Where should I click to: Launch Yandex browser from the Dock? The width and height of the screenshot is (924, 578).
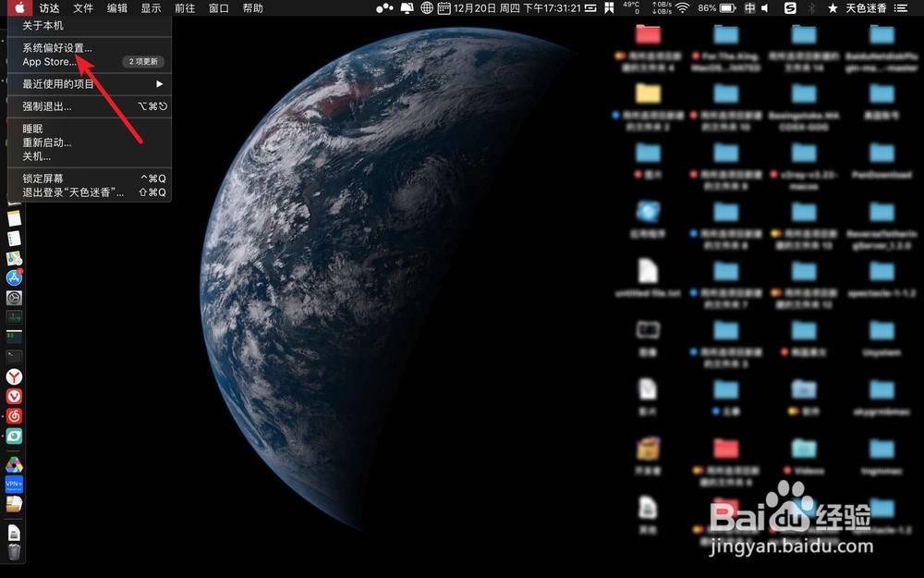pos(14,376)
